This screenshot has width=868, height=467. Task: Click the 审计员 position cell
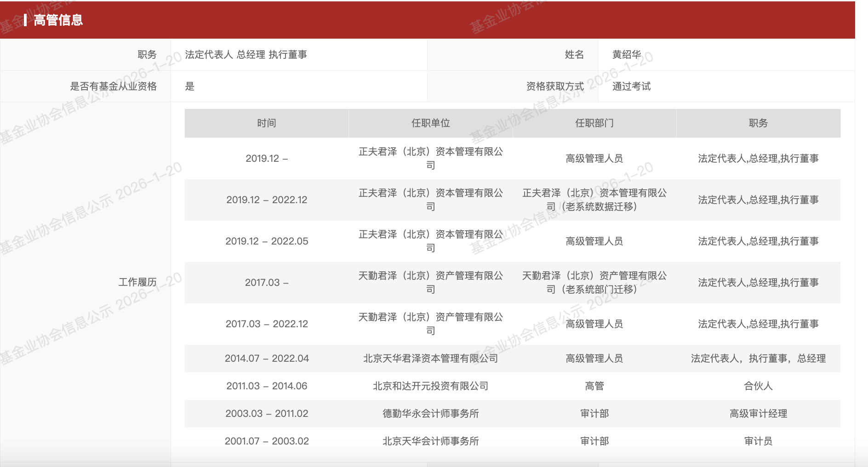point(758,441)
